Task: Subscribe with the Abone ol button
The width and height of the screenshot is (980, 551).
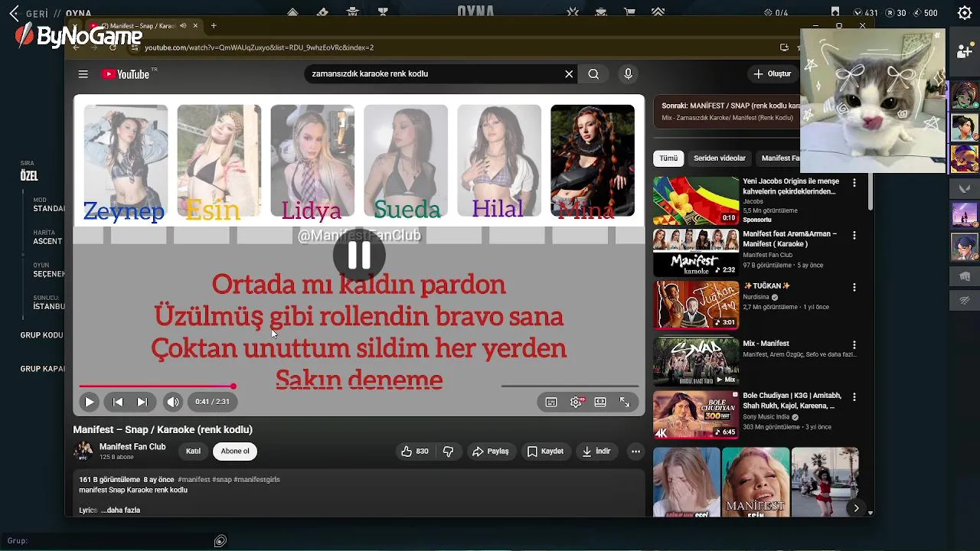Action: [x=235, y=452]
